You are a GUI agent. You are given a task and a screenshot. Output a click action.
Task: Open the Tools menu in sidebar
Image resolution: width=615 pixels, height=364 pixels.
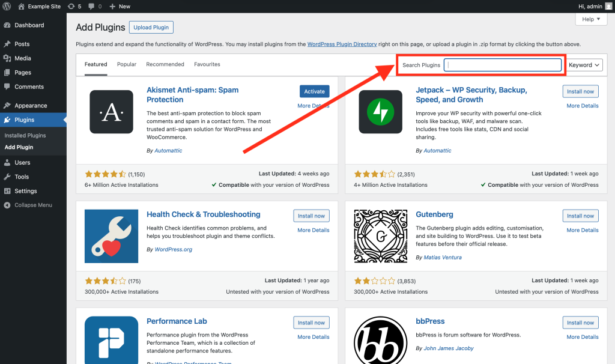(x=22, y=177)
